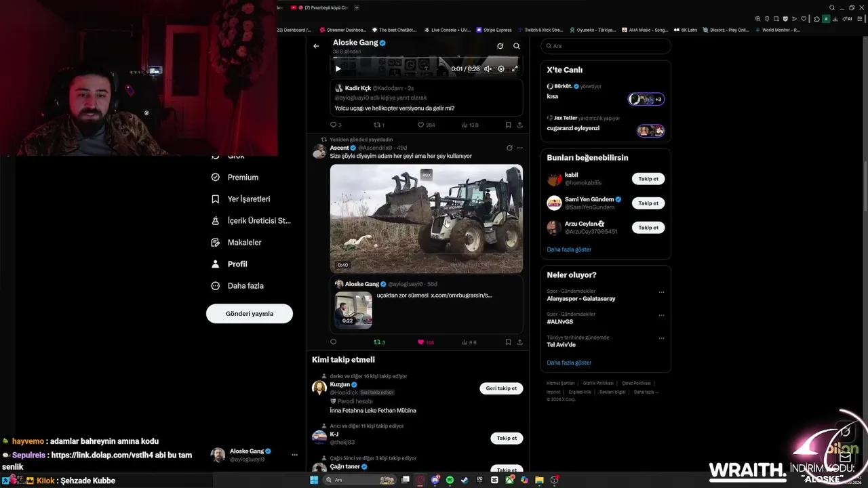Repost the post with 1 repost
This screenshot has width=868, height=488.
[378, 125]
